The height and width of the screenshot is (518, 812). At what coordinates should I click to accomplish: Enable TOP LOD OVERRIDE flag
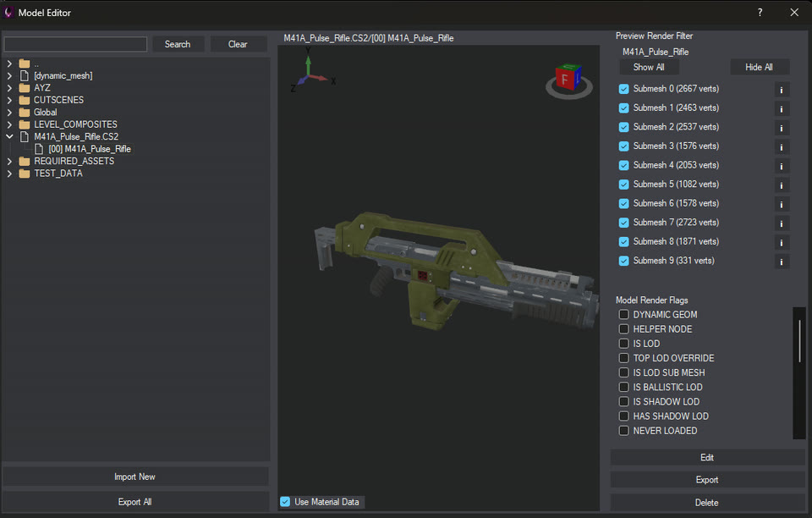624,358
